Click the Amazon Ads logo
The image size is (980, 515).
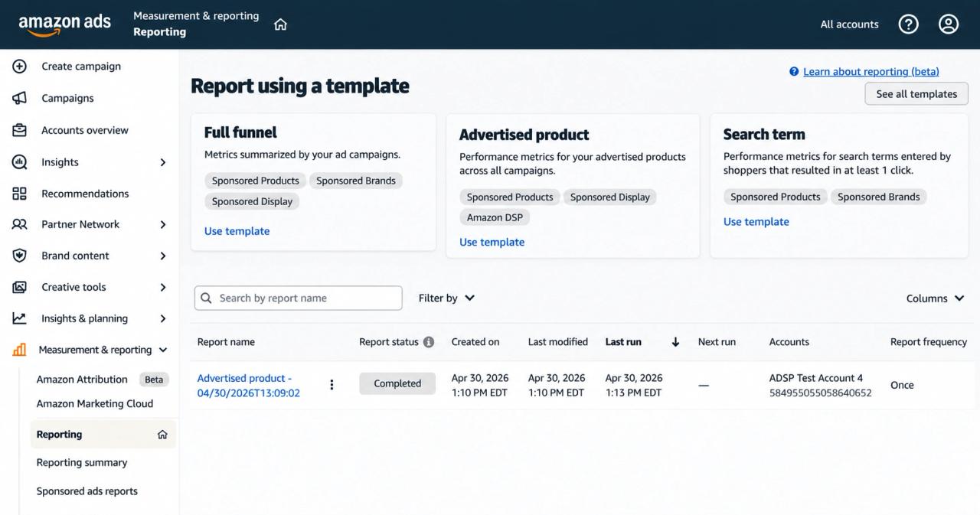coord(65,24)
